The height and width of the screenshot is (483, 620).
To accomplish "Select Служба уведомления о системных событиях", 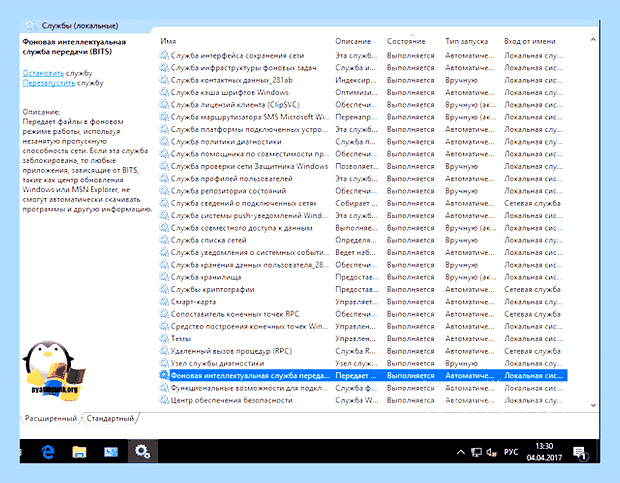I will 363,252.
